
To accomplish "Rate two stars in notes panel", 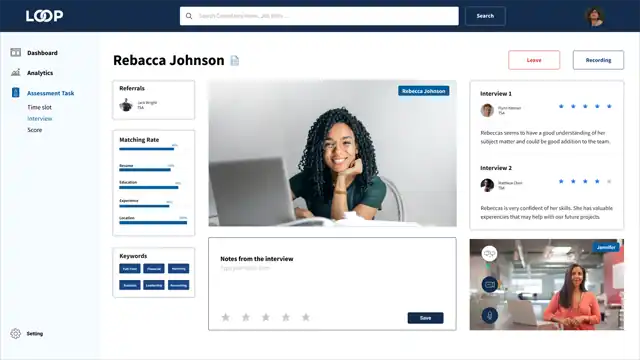I will tap(246, 317).
